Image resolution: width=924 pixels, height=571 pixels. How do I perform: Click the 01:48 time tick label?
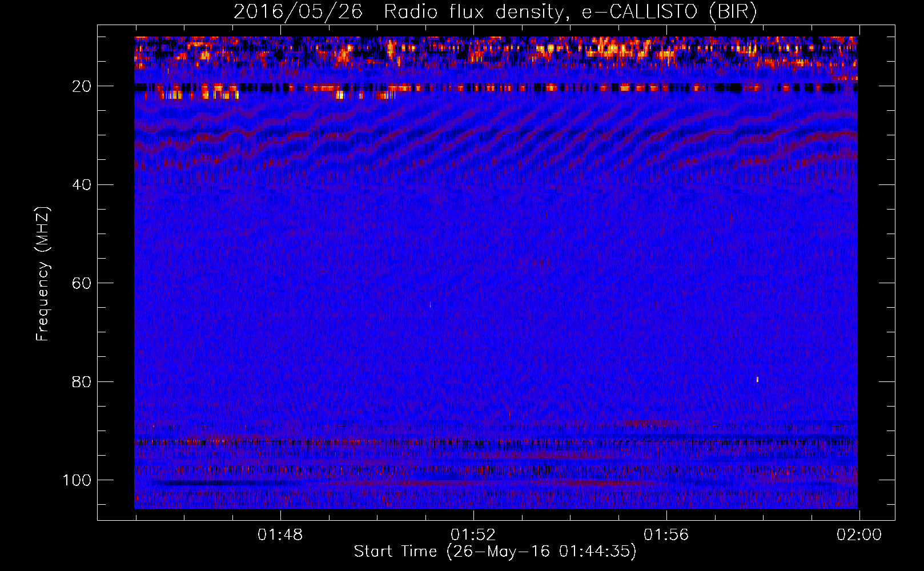coord(280,535)
